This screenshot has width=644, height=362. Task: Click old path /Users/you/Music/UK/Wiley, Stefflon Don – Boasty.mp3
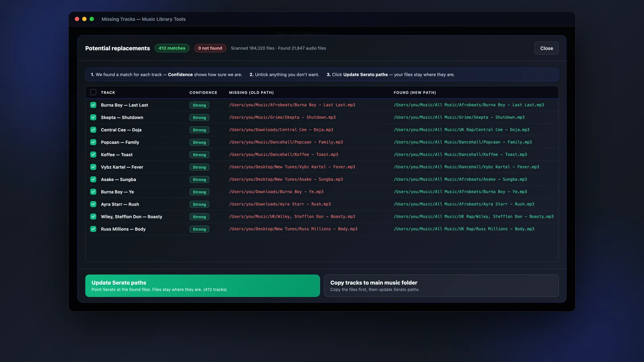[292, 217]
